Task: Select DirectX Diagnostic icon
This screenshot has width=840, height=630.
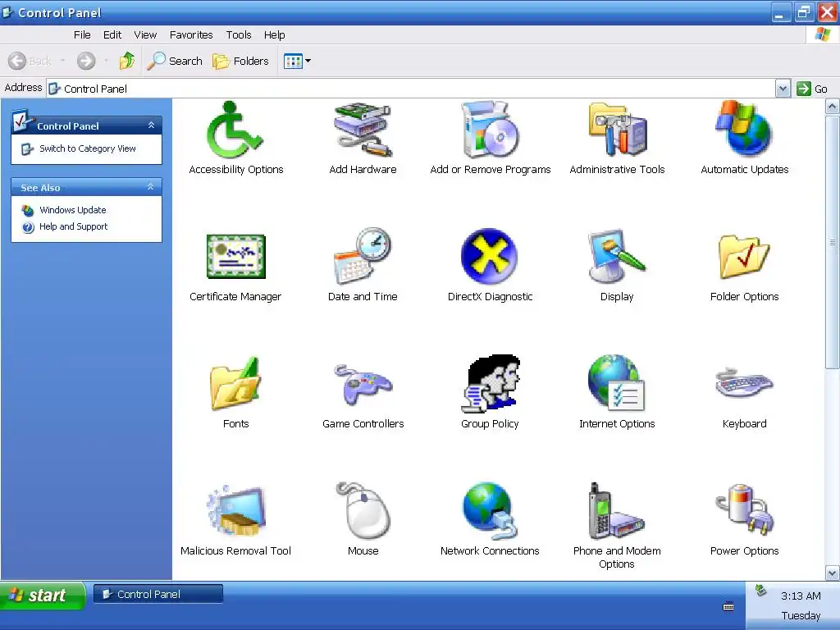Action: tap(489, 257)
